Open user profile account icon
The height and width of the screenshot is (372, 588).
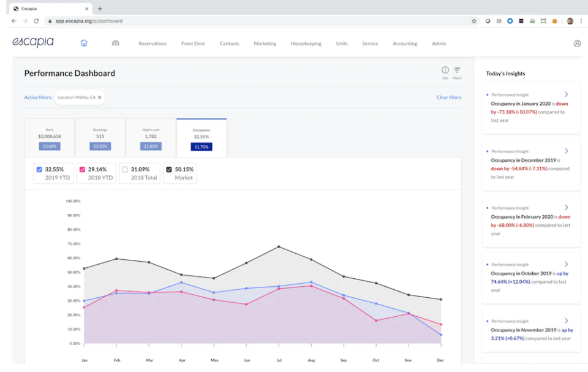tap(577, 44)
